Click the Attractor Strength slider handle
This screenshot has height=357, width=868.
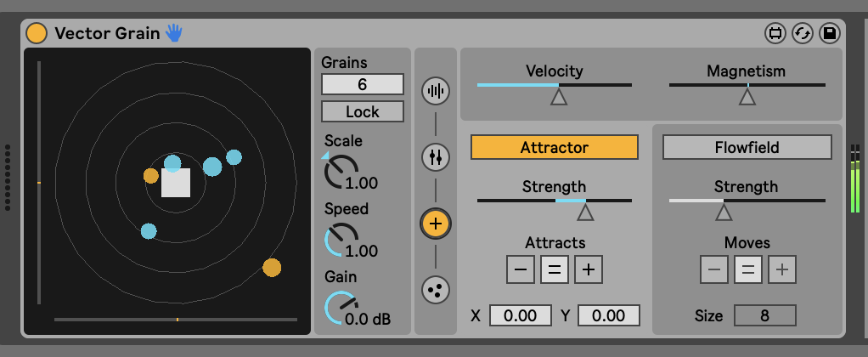click(x=585, y=212)
